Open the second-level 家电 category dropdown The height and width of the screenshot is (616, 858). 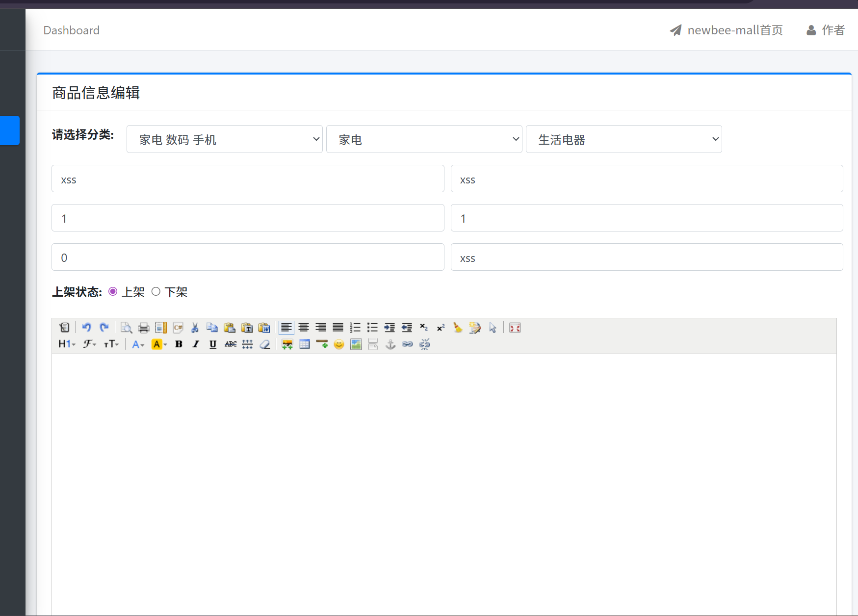pyautogui.click(x=424, y=139)
